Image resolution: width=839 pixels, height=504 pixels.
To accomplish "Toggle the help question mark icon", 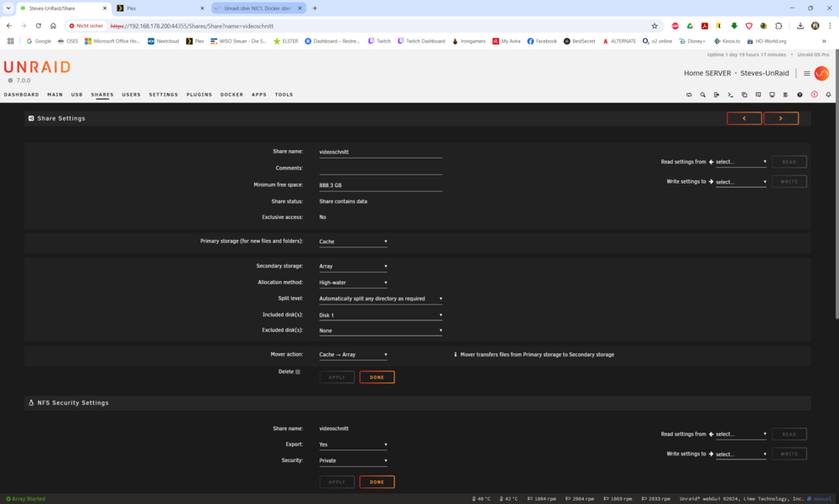I will pyautogui.click(x=800, y=95).
